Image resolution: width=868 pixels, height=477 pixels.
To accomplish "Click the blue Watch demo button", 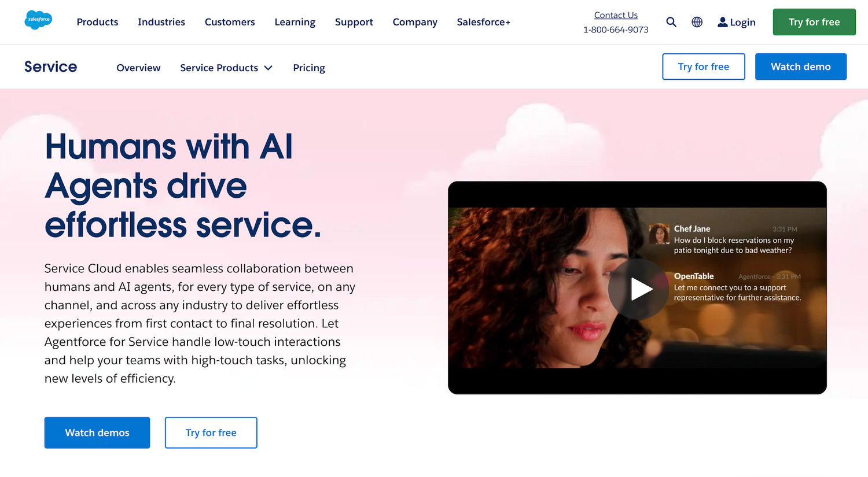I will click(801, 66).
